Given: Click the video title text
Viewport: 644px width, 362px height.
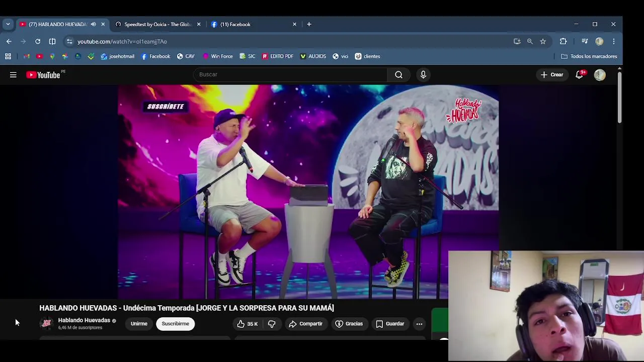Looking at the screenshot, I should coord(187,308).
